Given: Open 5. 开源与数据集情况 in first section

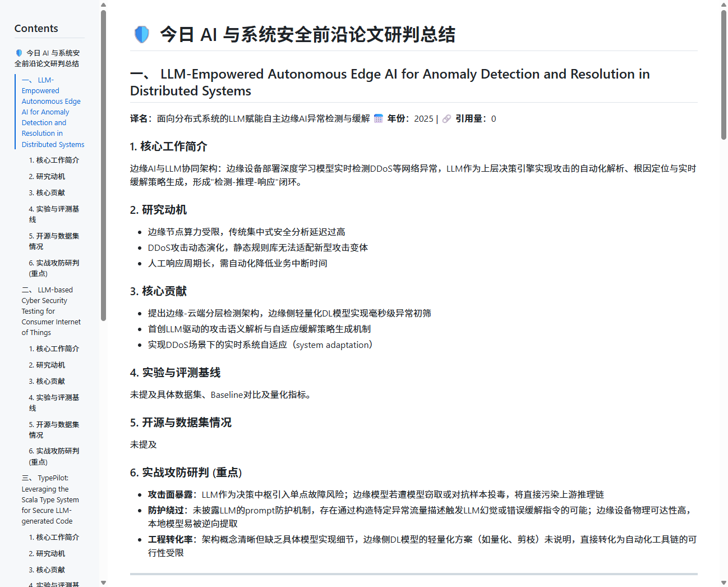Looking at the screenshot, I should point(54,241).
